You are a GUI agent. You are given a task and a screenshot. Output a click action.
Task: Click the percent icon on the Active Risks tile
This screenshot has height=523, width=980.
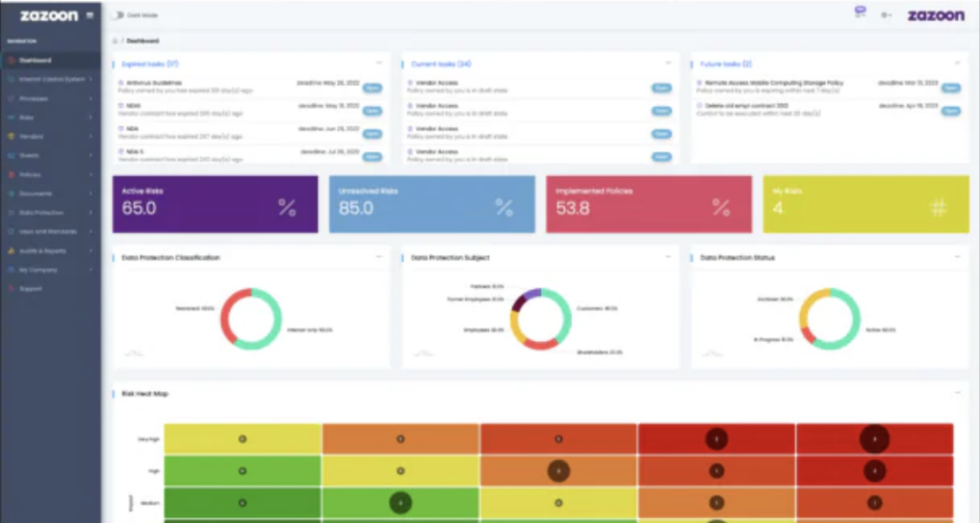pos(287,208)
